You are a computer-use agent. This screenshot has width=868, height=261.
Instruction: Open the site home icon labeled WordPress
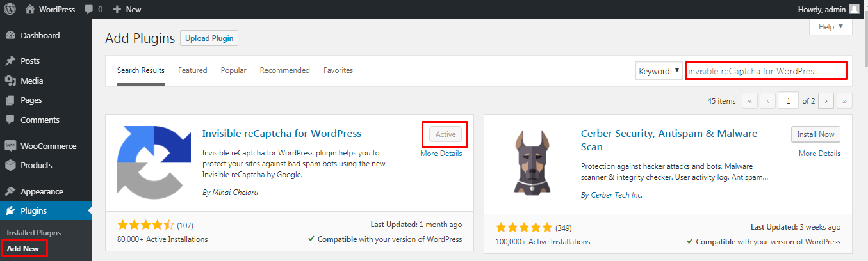[x=30, y=9]
